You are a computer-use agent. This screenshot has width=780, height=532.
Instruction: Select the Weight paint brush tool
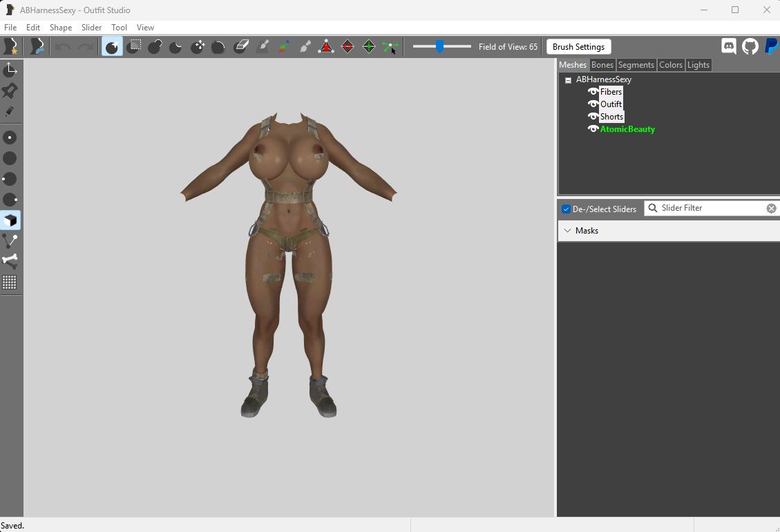tap(263, 47)
